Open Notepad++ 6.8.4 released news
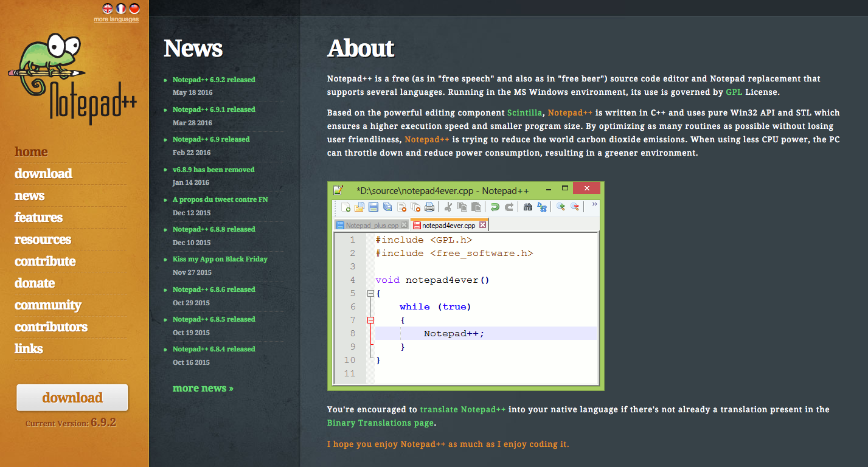The width and height of the screenshot is (868, 467). point(214,349)
